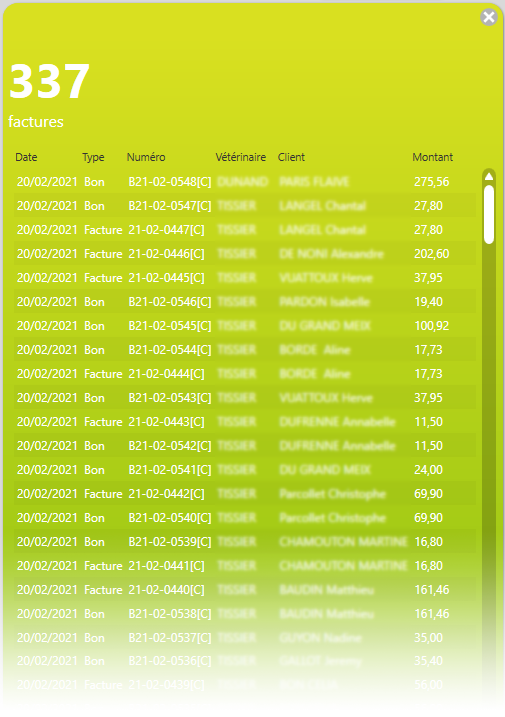
Task: Close the 337 factures popup
Action: [x=489, y=17]
